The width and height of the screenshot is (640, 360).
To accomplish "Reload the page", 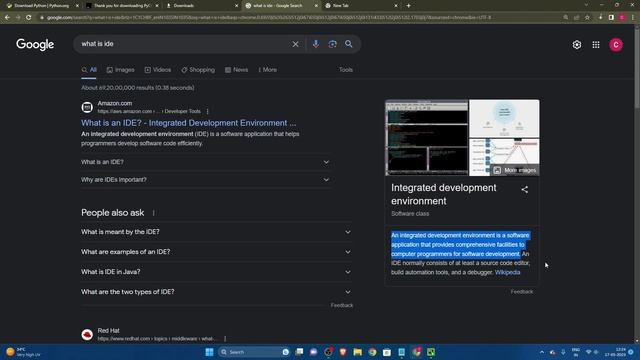I will (x=28, y=18).
